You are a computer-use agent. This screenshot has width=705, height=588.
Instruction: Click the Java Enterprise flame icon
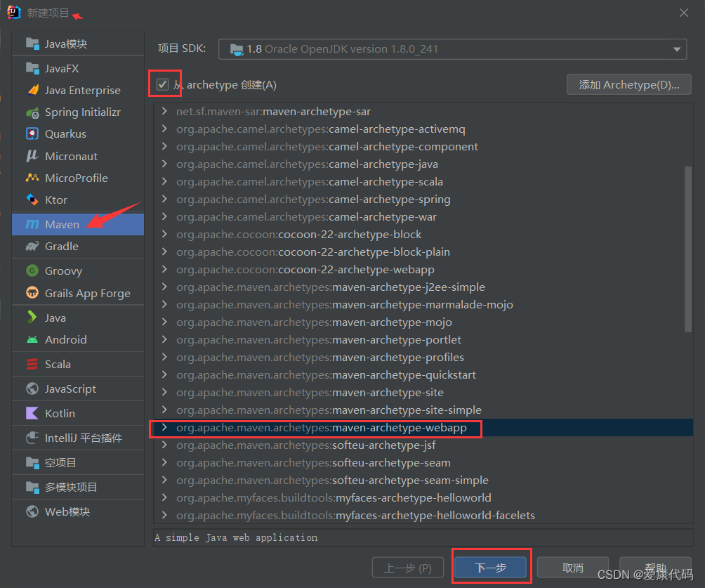[33, 90]
